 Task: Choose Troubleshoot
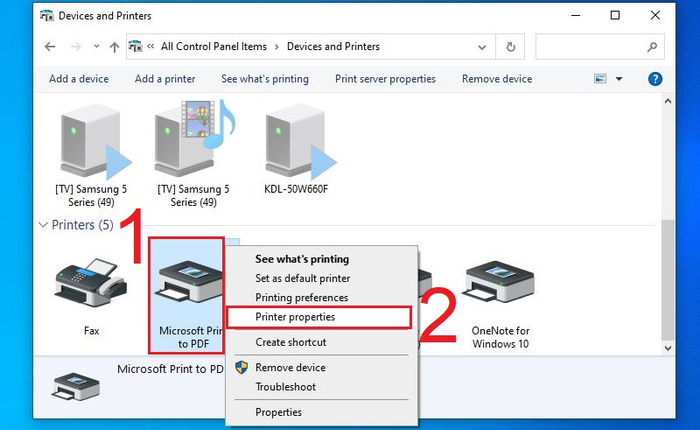(x=285, y=387)
